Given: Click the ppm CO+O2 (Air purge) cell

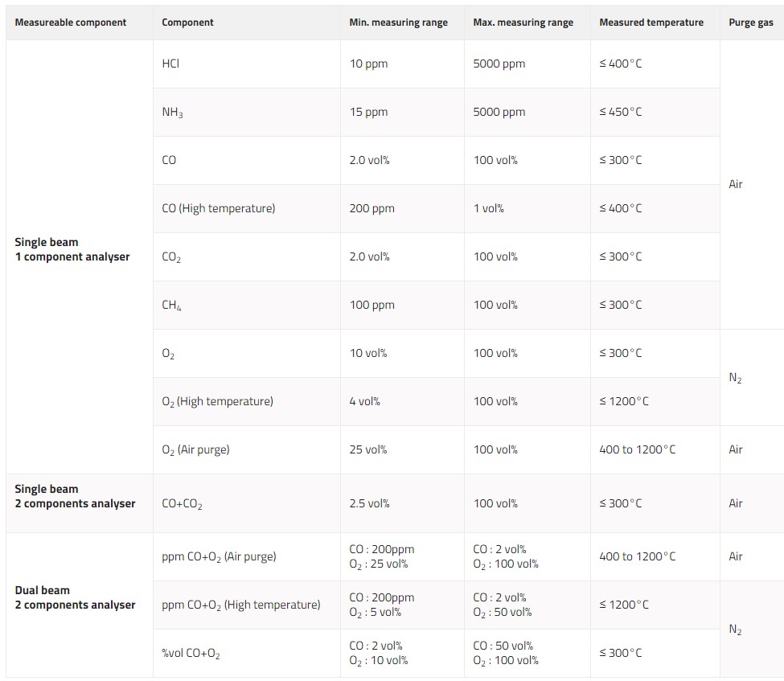Looking at the screenshot, I should click(x=219, y=556).
